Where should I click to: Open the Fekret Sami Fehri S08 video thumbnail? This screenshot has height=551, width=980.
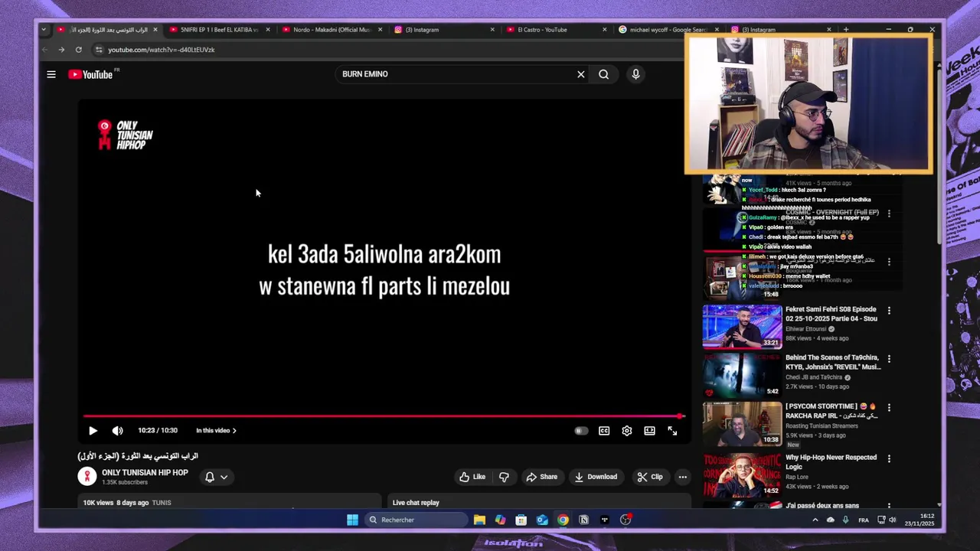pyautogui.click(x=743, y=327)
